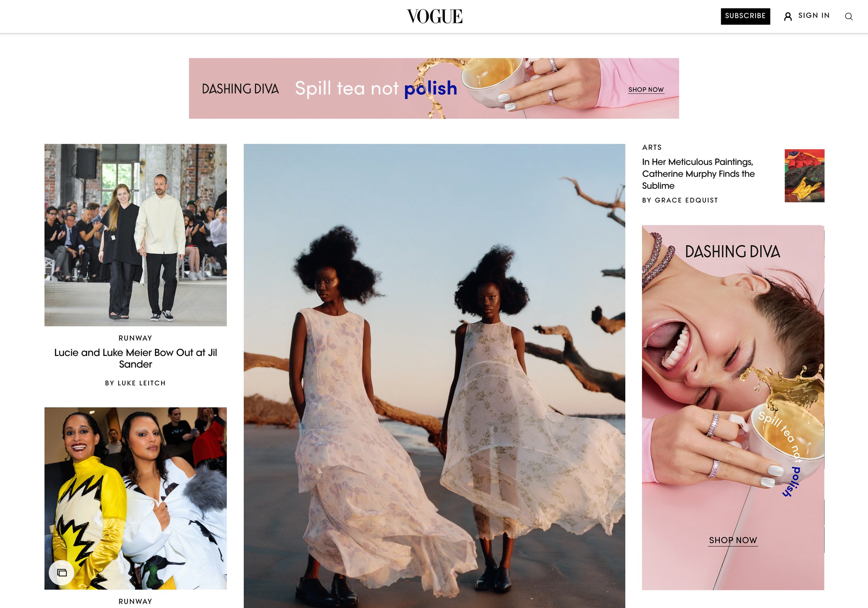Open the central beach photo of two models

tap(434, 376)
